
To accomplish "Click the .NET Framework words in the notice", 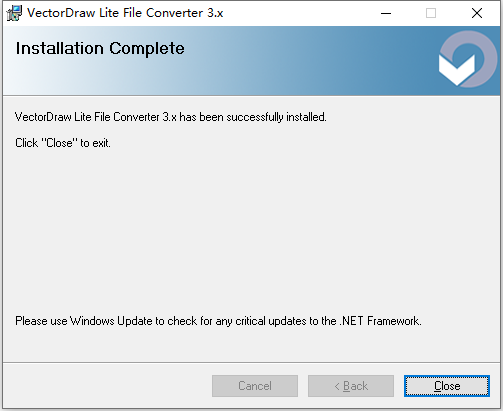I will (380, 321).
